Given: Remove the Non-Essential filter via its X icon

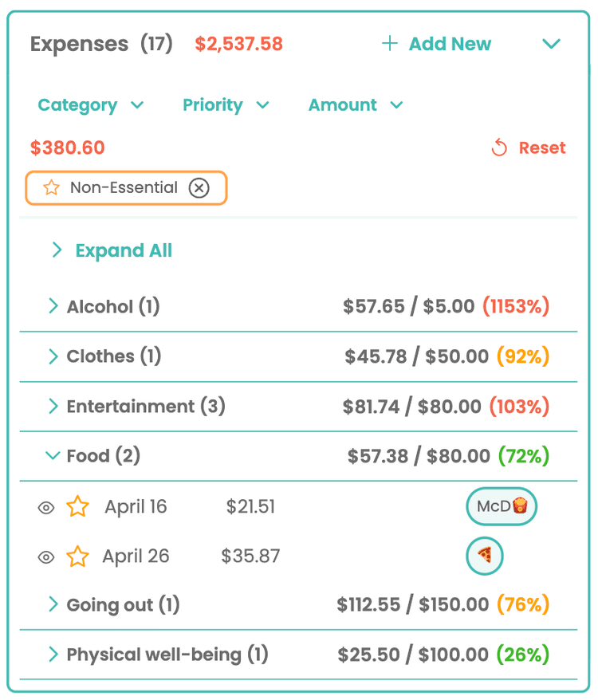Looking at the screenshot, I should point(199,187).
